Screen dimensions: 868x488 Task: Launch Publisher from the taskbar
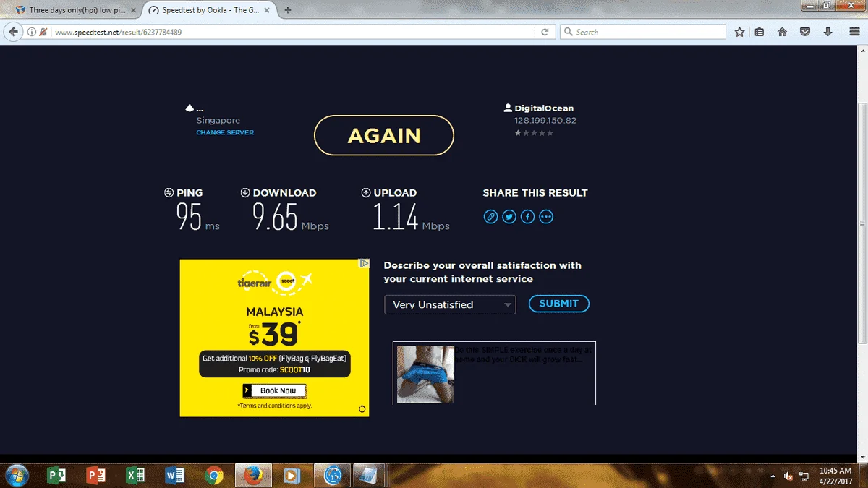pyautogui.click(x=56, y=475)
